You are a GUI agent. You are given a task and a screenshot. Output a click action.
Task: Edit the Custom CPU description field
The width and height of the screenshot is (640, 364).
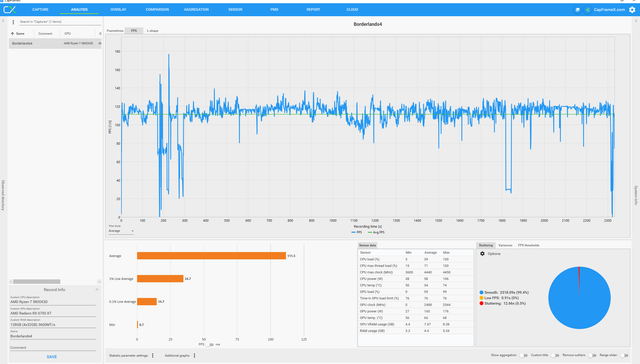pos(53,302)
